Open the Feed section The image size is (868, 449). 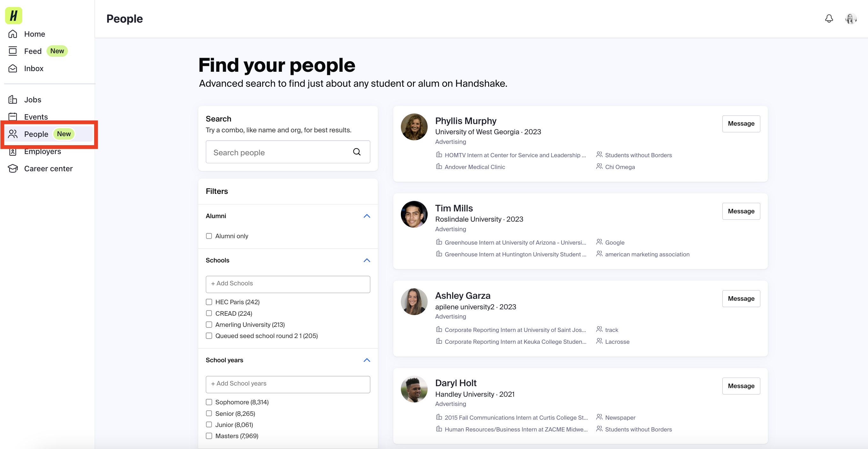point(33,51)
